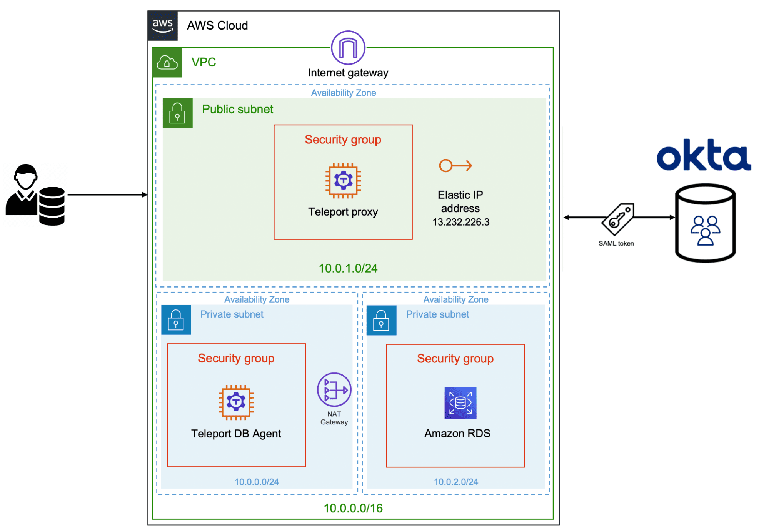Viewport: 769px width, 532px height.
Task: Click the Amazon RDS icon
Action: (x=460, y=402)
